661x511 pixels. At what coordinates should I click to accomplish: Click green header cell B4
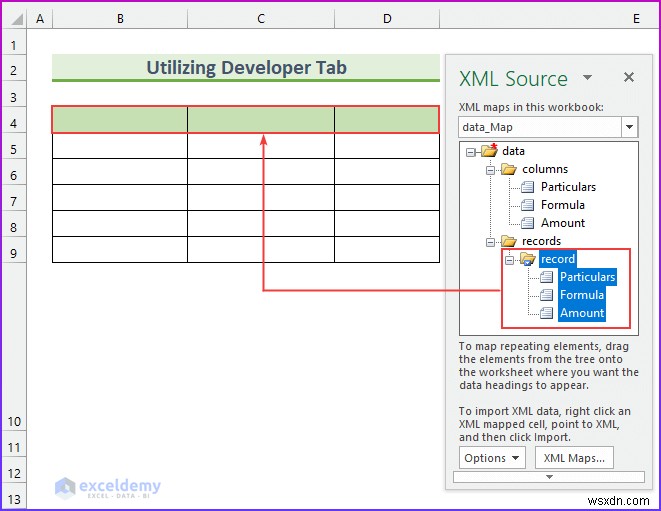click(120, 120)
